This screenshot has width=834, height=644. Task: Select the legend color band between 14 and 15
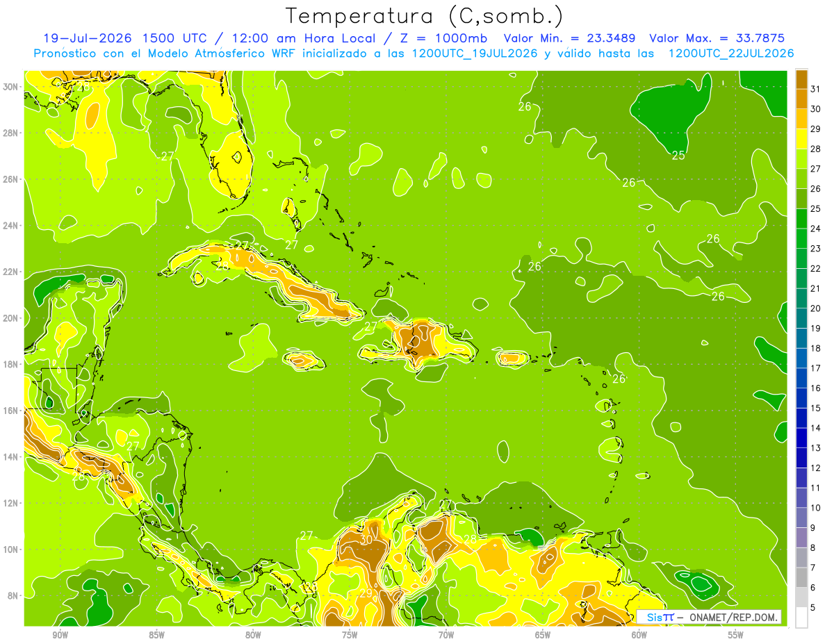801,418
